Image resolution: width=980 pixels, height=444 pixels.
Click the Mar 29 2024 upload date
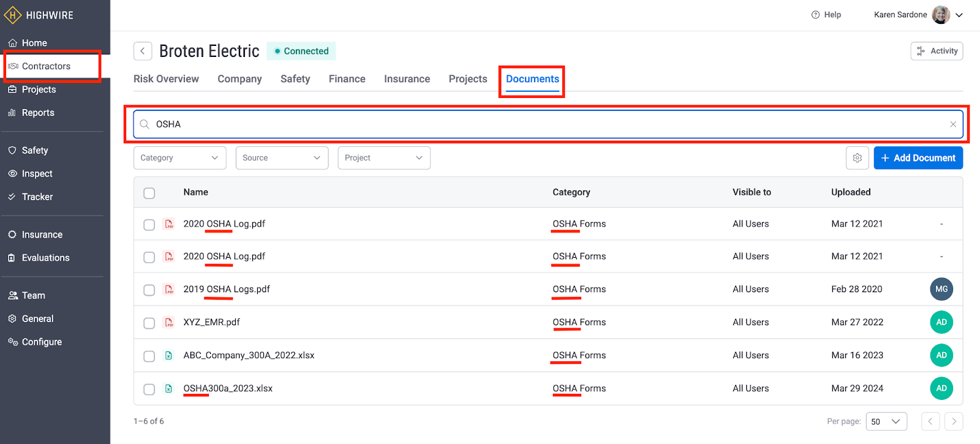point(857,388)
